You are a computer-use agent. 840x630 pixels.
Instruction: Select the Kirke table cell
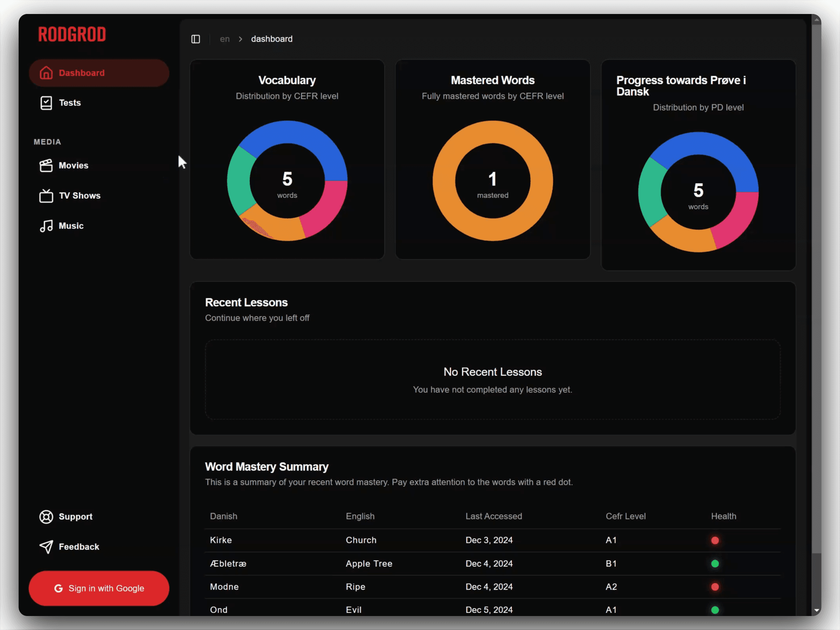[221, 540]
